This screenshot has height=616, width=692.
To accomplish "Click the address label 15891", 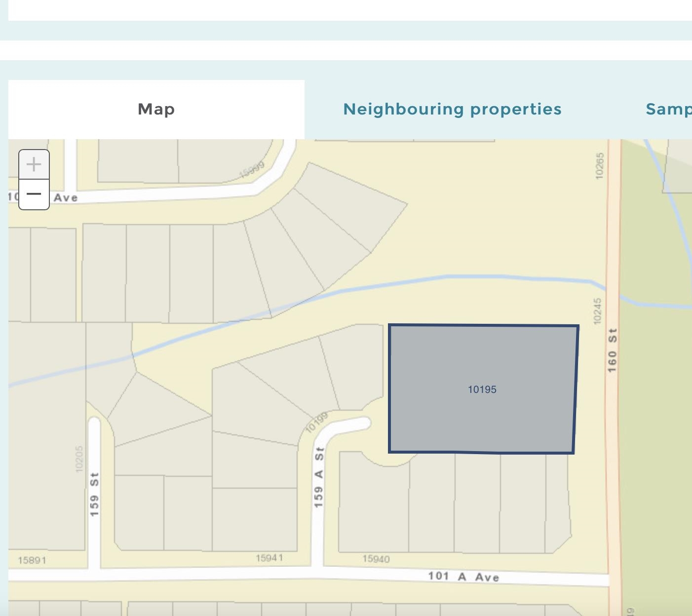I will (32, 560).
